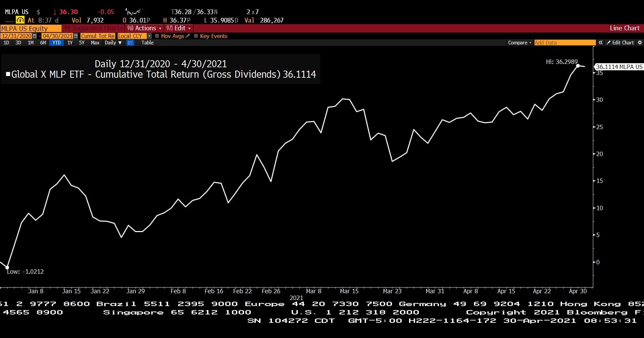This screenshot has width=644, height=338.
Task: Open the Edit dropdown menu
Action: point(178,28)
